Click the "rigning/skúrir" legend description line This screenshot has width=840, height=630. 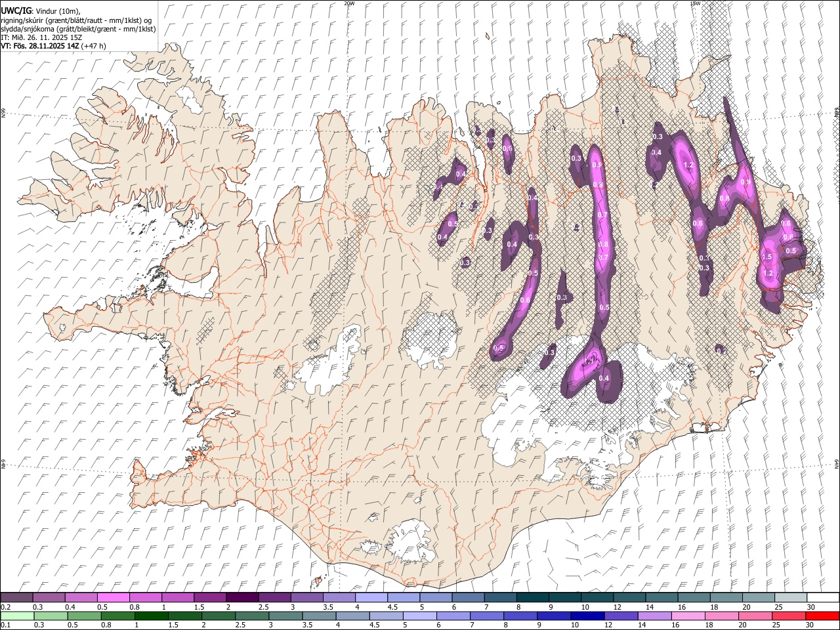[x=76, y=20]
